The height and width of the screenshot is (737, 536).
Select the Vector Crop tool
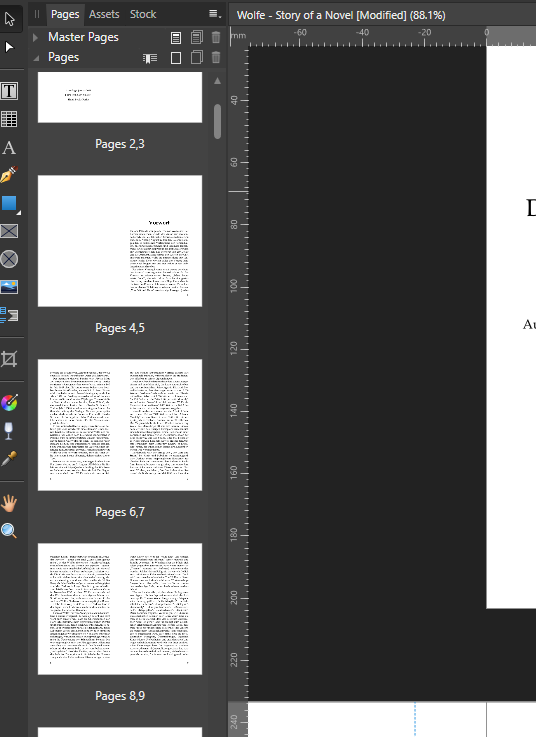click(x=9, y=359)
